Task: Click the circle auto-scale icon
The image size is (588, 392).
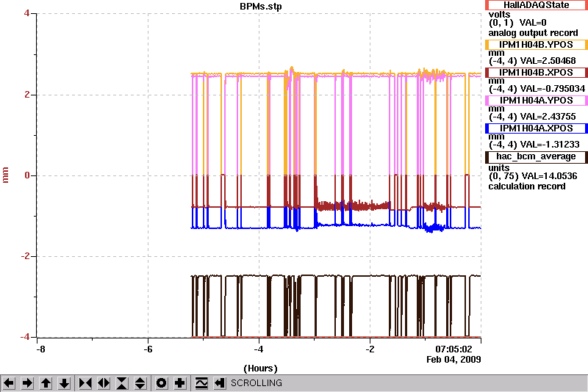Action: [x=162, y=383]
